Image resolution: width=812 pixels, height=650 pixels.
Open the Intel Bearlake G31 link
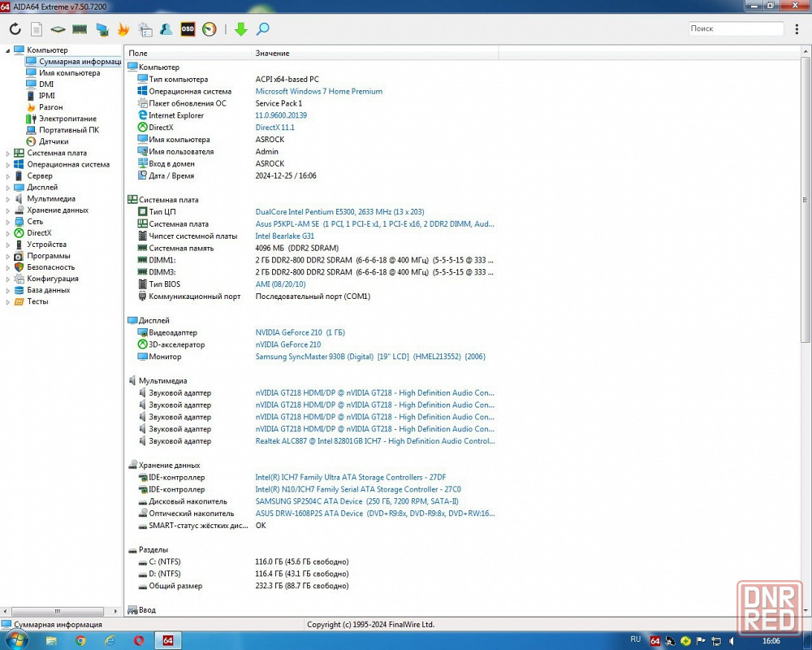coord(284,236)
